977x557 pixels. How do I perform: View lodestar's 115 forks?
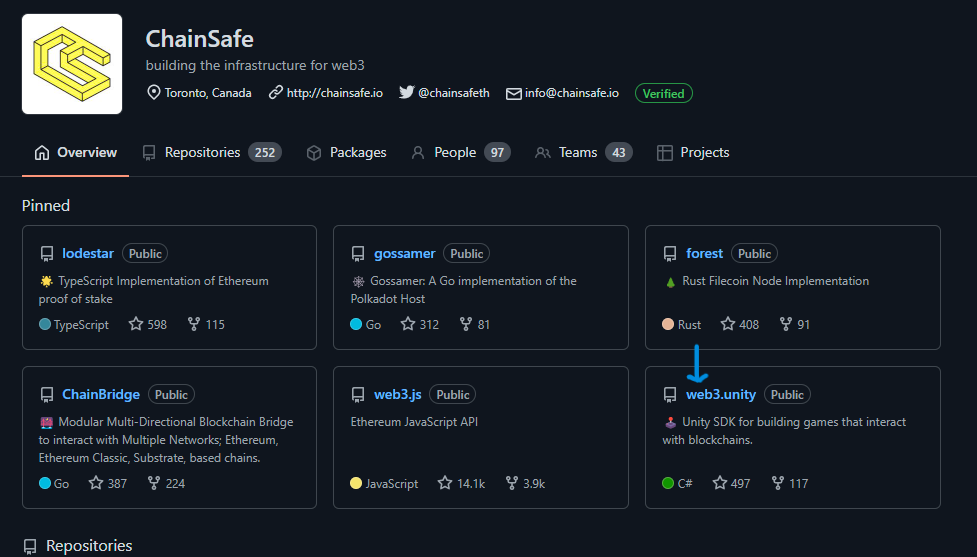(x=206, y=325)
